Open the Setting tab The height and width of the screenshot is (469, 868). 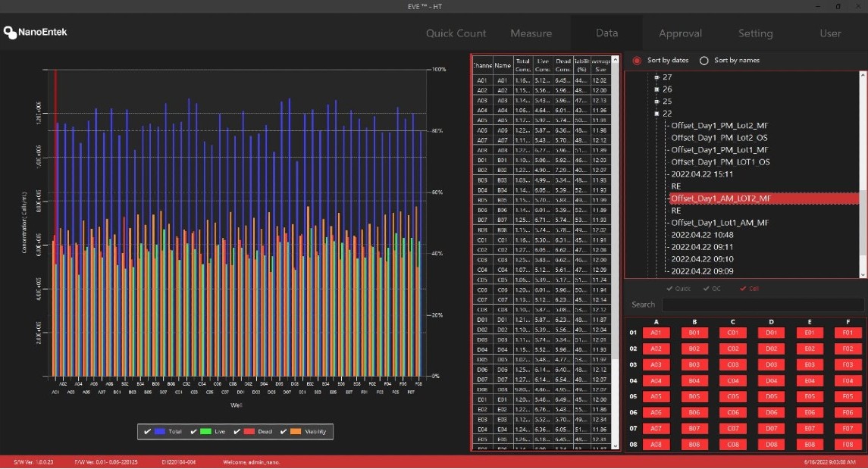755,33
